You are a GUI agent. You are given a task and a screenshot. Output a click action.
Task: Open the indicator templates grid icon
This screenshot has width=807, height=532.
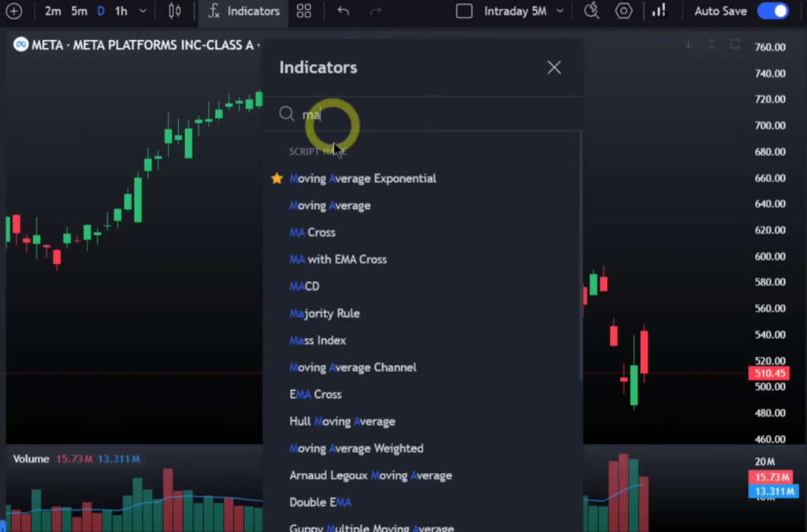pos(303,11)
